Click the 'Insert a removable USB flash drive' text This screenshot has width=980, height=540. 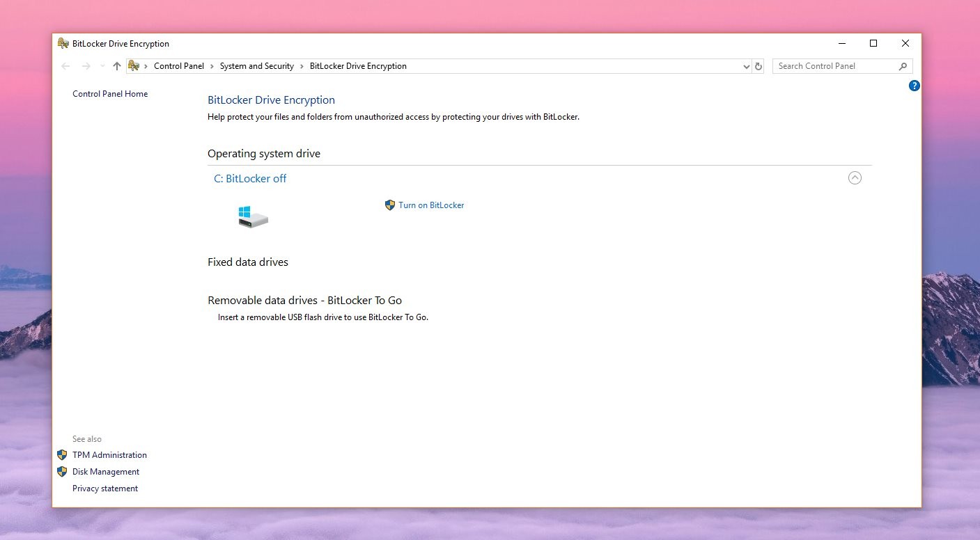click(323, 317)
